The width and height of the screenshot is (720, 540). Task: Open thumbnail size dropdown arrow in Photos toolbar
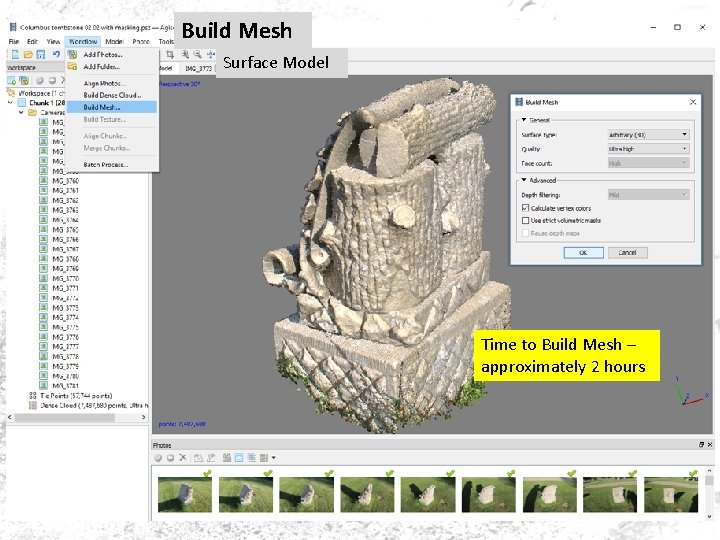point(274,458)
